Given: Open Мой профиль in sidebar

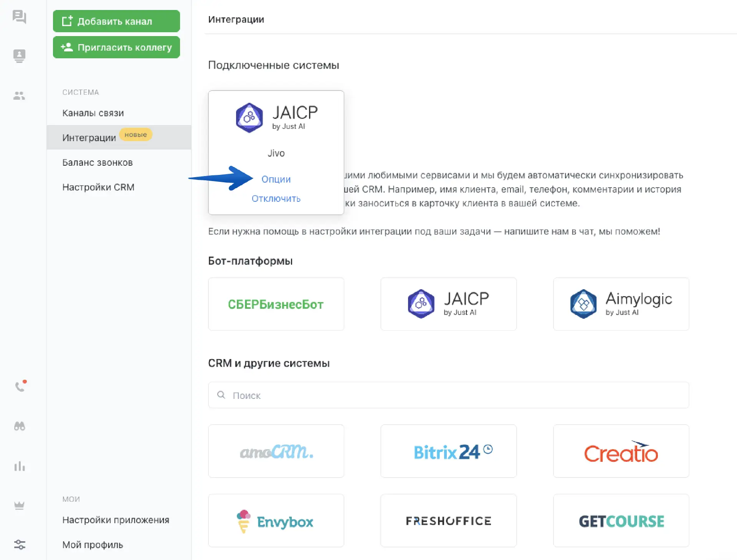Looking at the screenshot, I should [93, 545].
